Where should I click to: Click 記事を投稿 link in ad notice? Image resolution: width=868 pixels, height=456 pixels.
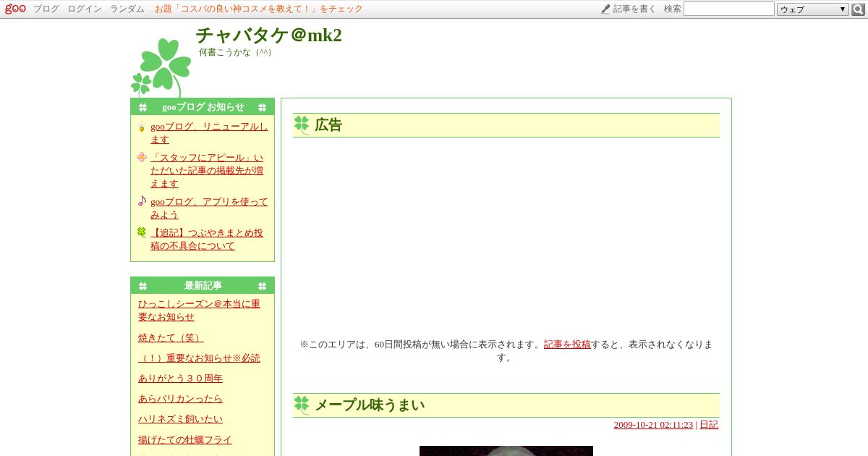(567, 344)
